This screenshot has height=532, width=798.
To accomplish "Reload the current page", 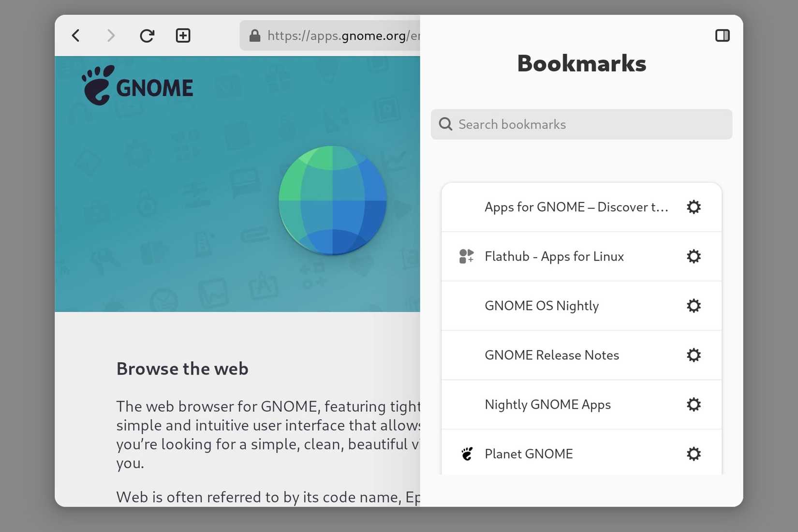I will tap(147, 35).
